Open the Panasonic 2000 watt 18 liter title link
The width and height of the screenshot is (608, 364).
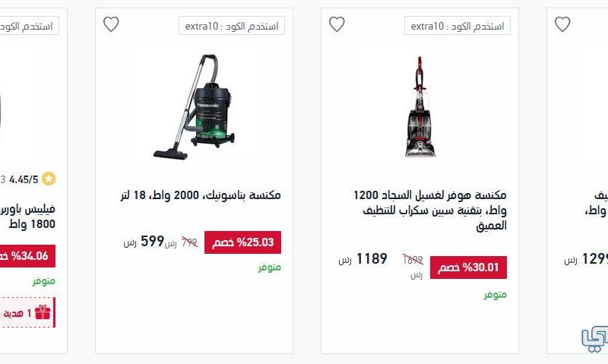coord(201,195)
